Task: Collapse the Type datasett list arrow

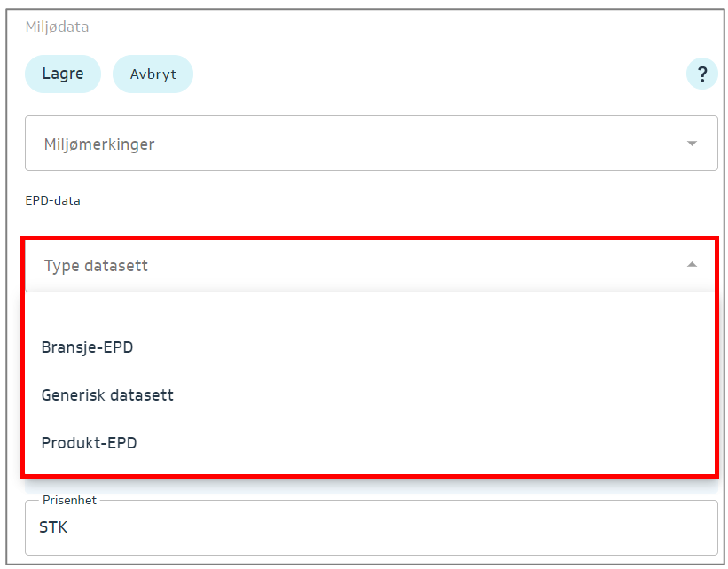Action: [692, 265]
